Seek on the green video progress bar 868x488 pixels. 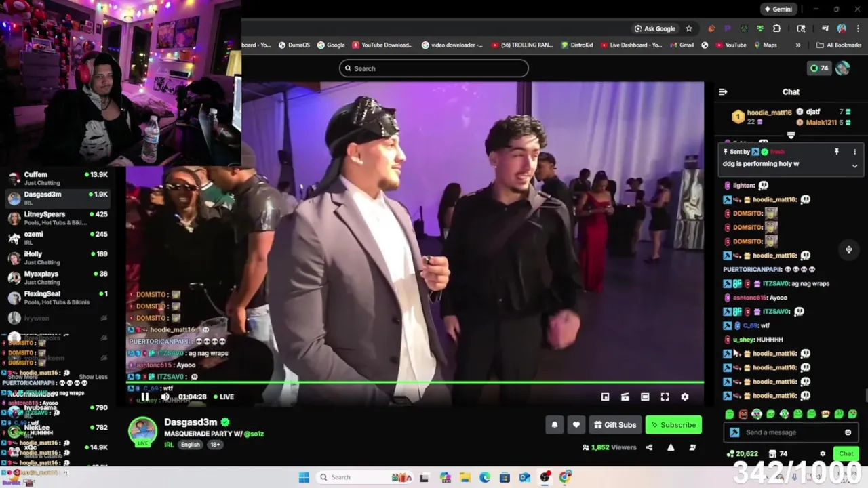click(x=415, y=383)
